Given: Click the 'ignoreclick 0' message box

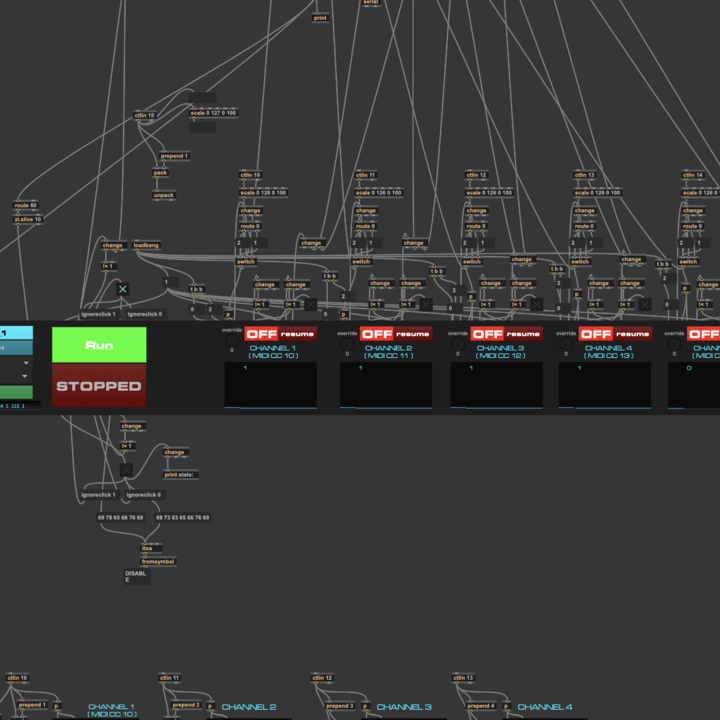Looking at the screenshot, I should [145, 495].
